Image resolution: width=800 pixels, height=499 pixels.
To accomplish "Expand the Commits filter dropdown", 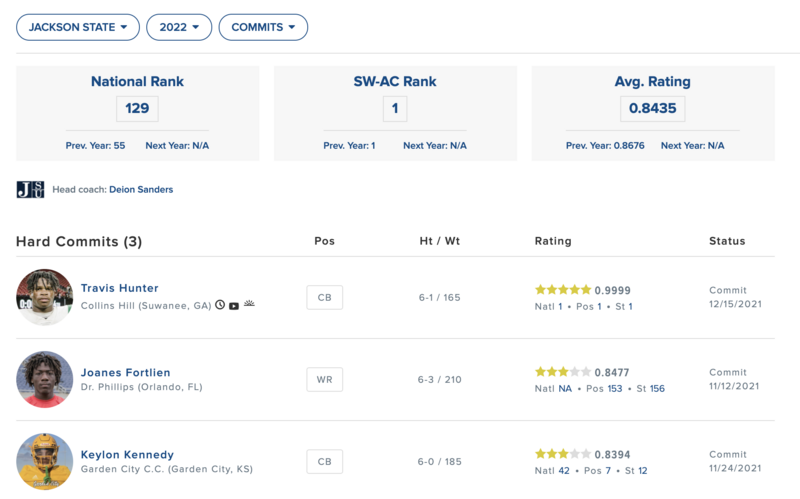I will 263,27.
